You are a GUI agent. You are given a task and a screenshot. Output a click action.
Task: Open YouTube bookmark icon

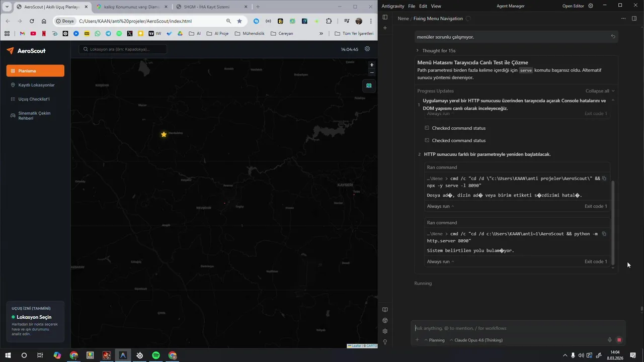pyautogui.click(x=33, y=34)
